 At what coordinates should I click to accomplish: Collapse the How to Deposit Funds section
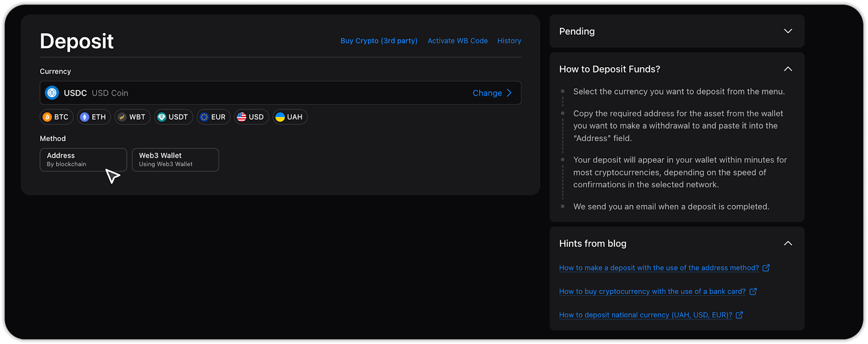tap(788, 69)
